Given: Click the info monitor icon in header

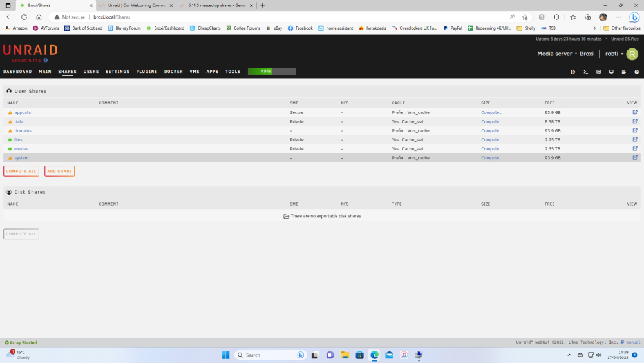Looking at the screenshot, I should (611, 72).
